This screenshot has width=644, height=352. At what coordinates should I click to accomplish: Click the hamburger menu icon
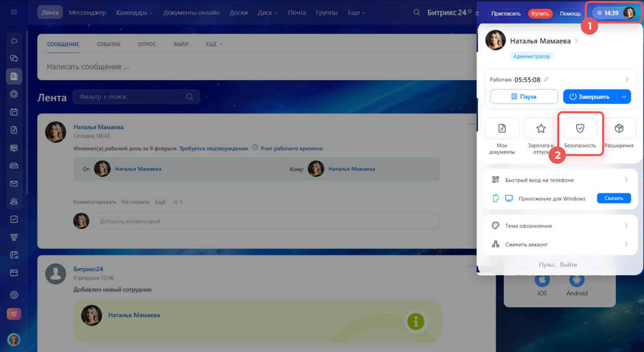coord(14,12)
